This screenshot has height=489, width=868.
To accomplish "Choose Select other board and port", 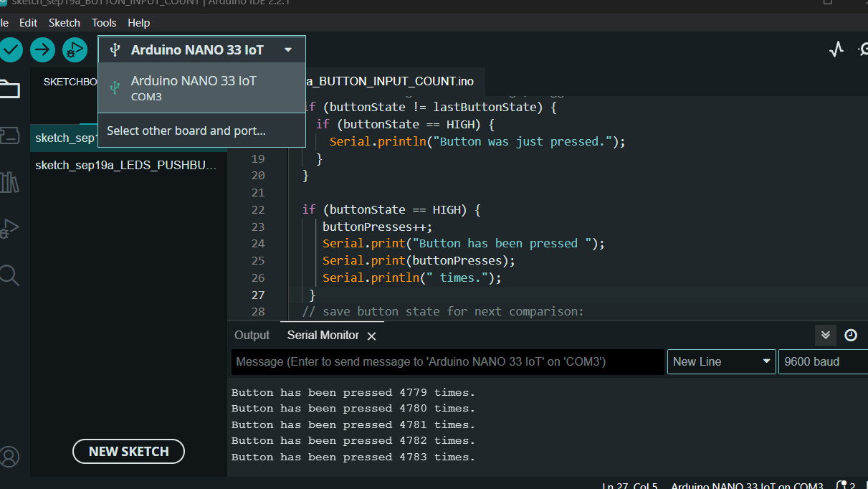I will [x=186, y=131].
